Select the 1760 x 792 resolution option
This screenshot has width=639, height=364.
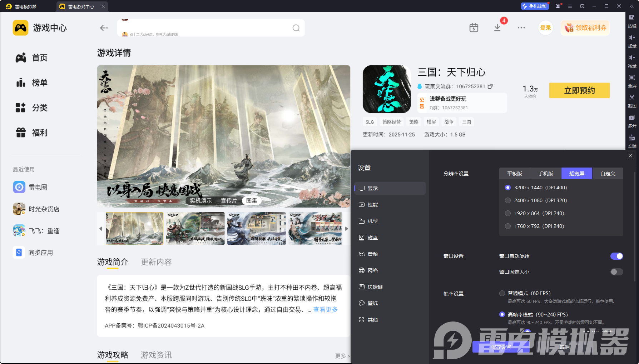[x=508, y=226]
